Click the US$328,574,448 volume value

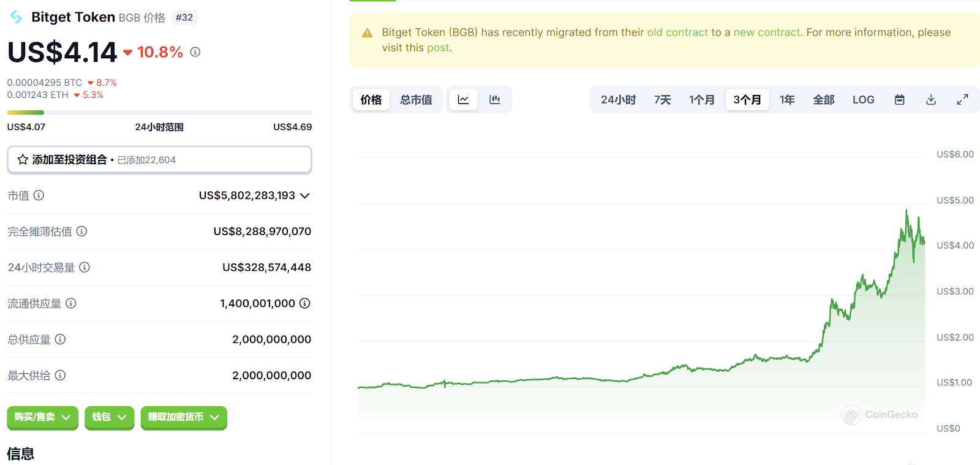pos(266,268)
